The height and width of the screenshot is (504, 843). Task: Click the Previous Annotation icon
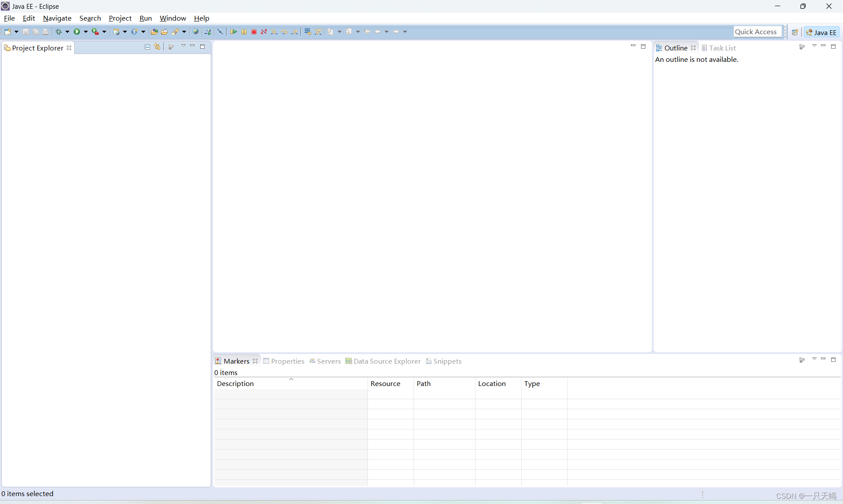(349, 32)
